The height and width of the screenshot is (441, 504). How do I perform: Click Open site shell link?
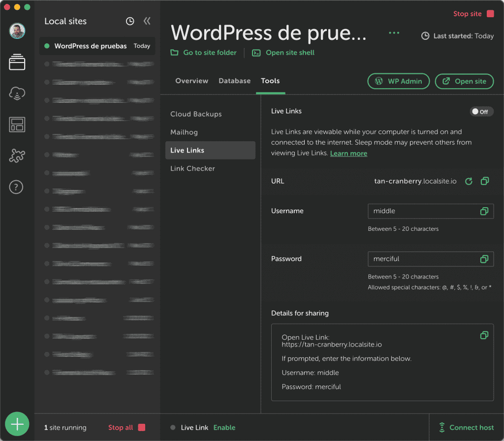pyautogui.click(x=283, y=53)
